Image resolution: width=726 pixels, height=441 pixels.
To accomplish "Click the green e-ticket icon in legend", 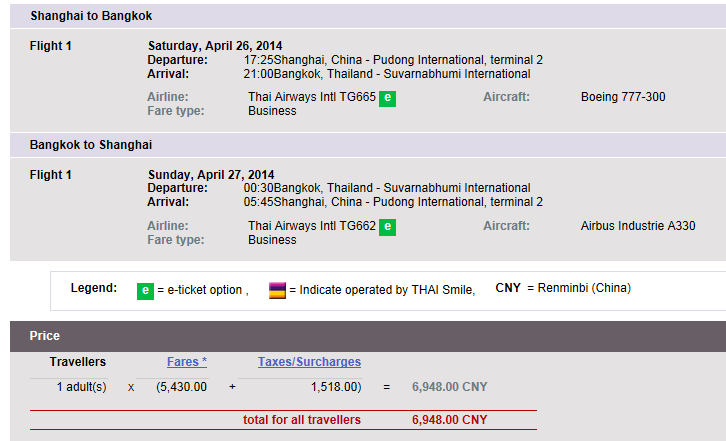I will pos(145,291).
